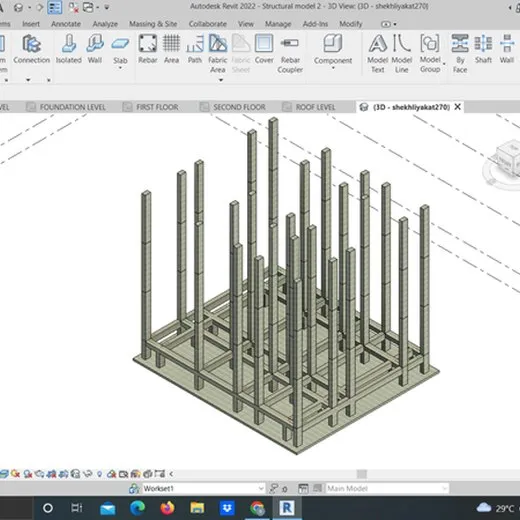Click the By Face opening tool
520x520 pixels.
tap(460, 54)
